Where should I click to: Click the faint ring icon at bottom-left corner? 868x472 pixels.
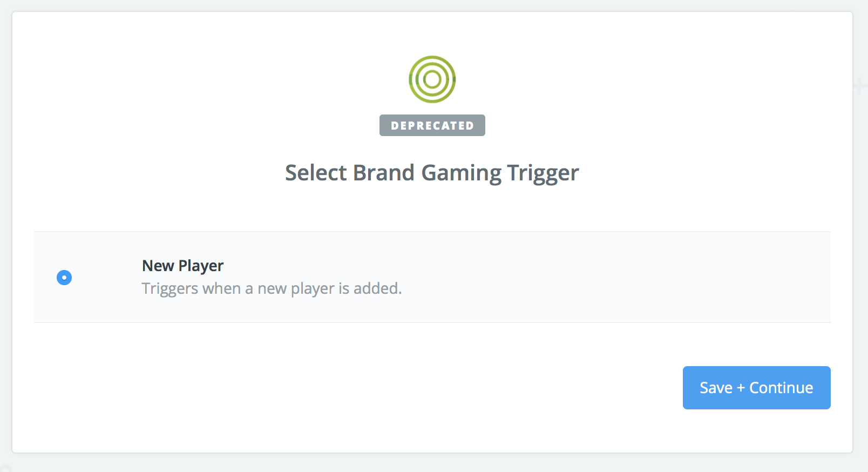(4, 468)
